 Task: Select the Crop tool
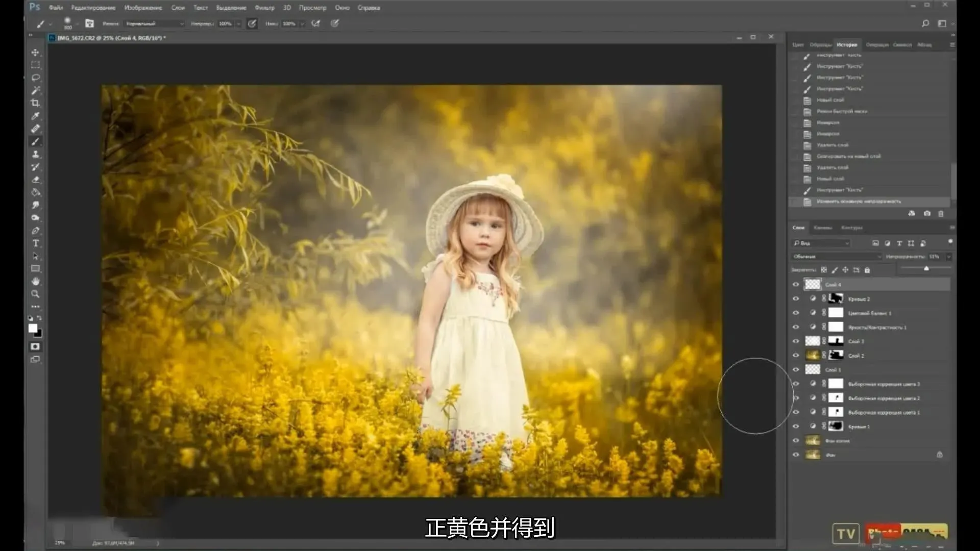tap(35, 103)
